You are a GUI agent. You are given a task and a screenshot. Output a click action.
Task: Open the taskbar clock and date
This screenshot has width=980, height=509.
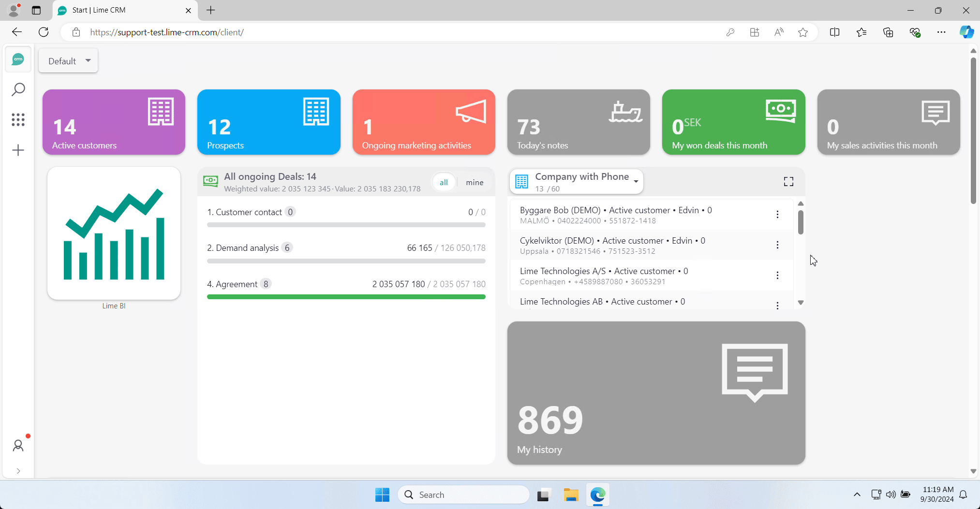(x=937, y=494)
